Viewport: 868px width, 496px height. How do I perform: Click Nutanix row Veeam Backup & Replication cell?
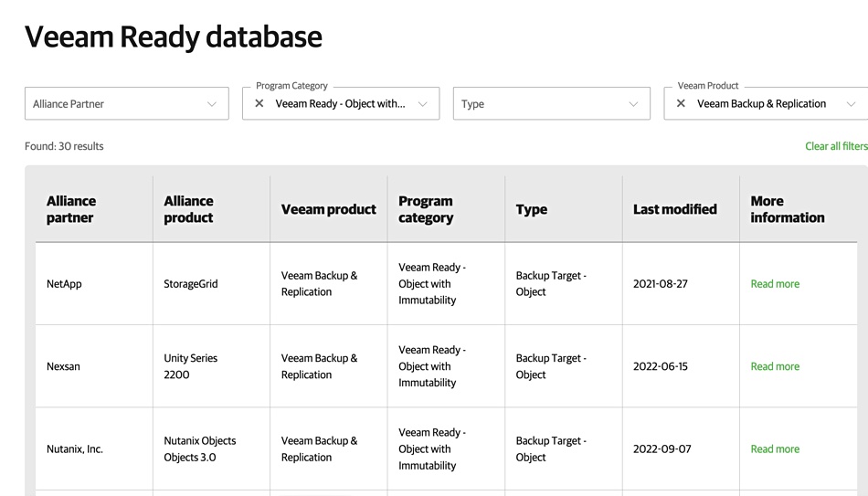coord(329,449)
